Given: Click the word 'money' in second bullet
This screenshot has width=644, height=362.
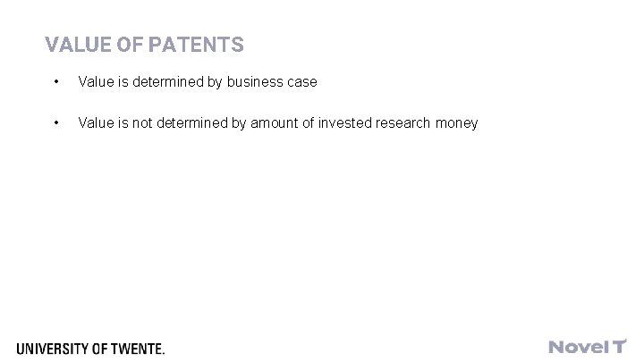Looking at the screenshot, I should [x=457, y=124].
